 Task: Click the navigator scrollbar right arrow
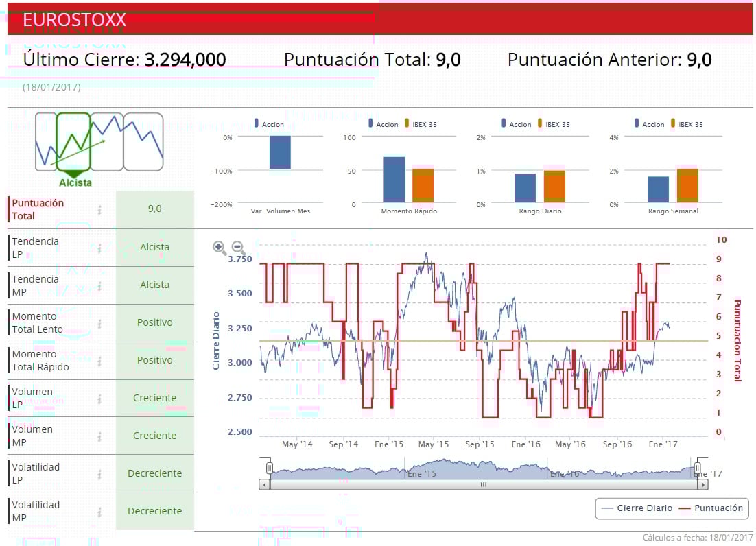click(x=702, y=484)
